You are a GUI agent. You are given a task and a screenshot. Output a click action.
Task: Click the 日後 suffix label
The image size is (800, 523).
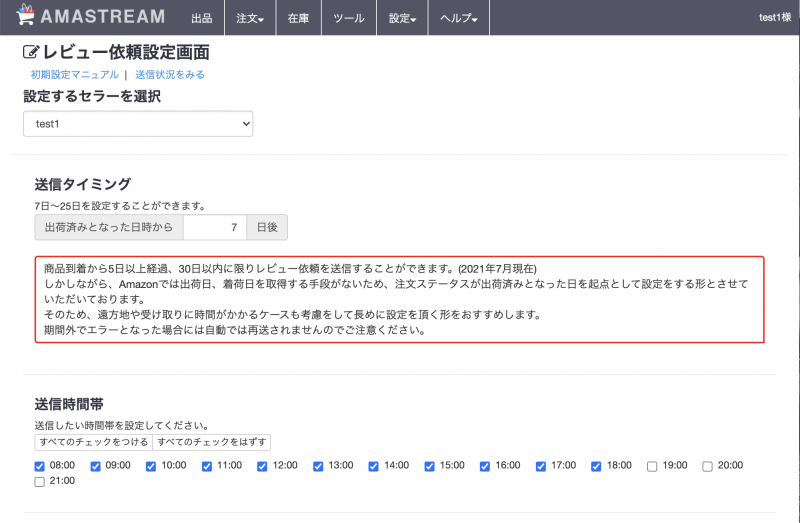[267, 227]
